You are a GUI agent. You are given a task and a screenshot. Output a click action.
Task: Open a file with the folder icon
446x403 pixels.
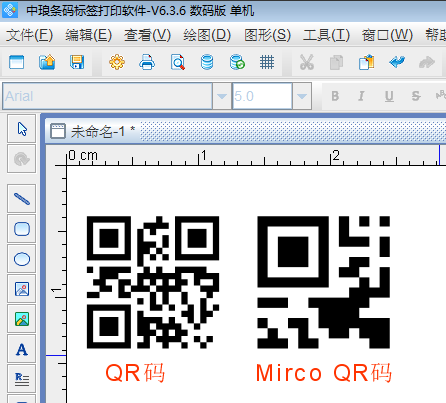point(47,62)
